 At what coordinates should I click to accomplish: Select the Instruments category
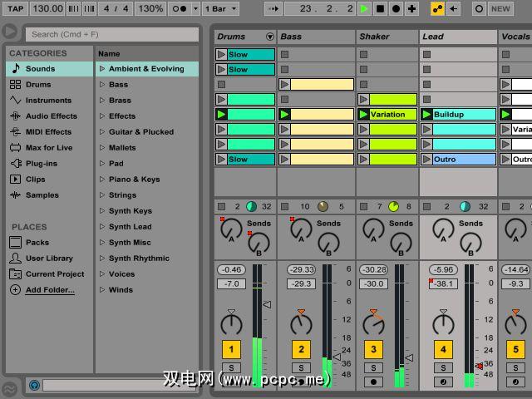coord(48,100)
